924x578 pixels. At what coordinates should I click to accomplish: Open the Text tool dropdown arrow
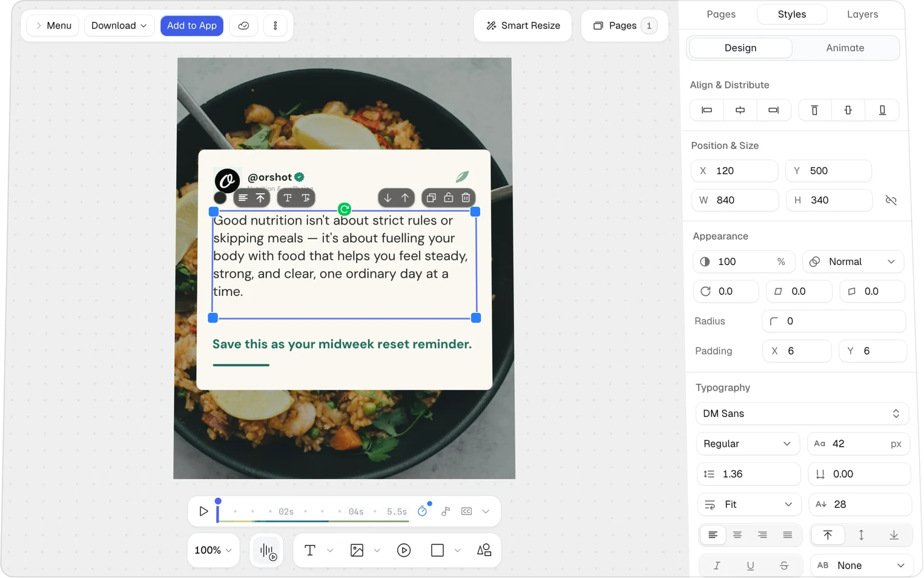point(330,550)
